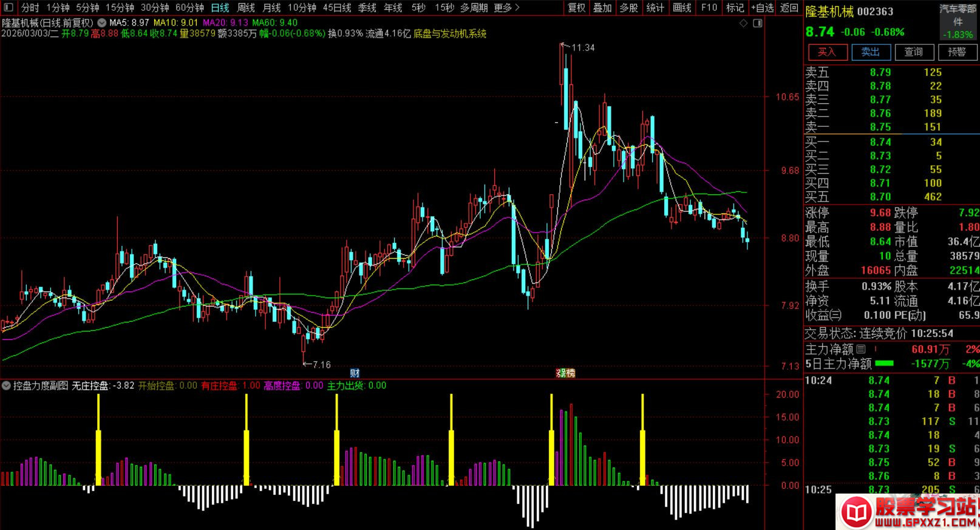Switch to the 周线 weekly period
The height and width of the screenshot is (530, 980).
coord(246,7)
